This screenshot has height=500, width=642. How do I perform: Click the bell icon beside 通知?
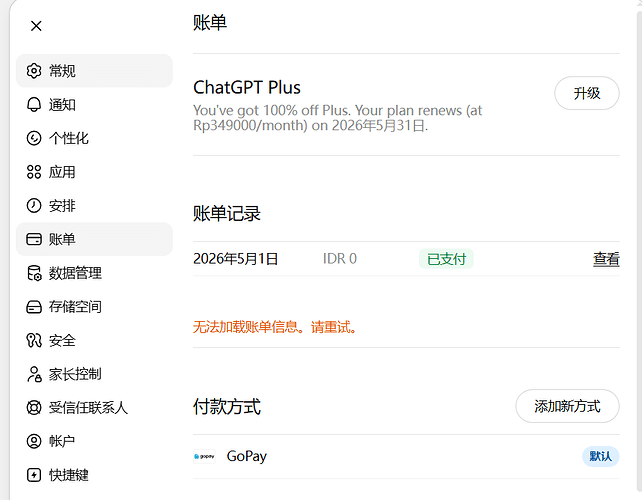(x=34, y=104)
